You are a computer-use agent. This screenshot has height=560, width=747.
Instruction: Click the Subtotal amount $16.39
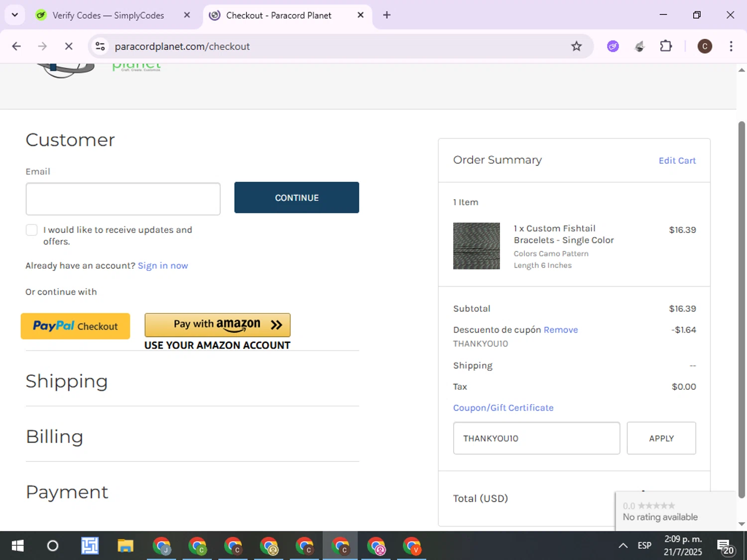pyautogui.click(x=682, y=309)
